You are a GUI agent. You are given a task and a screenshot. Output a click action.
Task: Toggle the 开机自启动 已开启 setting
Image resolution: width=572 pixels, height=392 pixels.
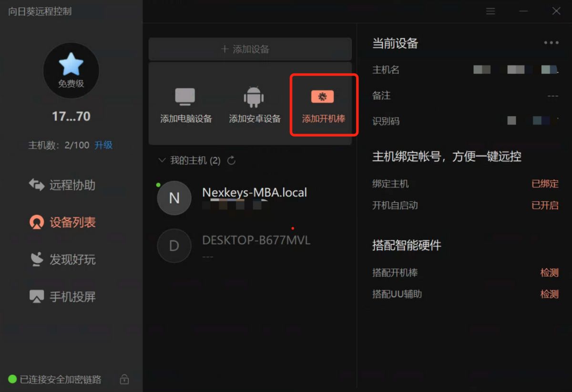click(x=545, y=206)
